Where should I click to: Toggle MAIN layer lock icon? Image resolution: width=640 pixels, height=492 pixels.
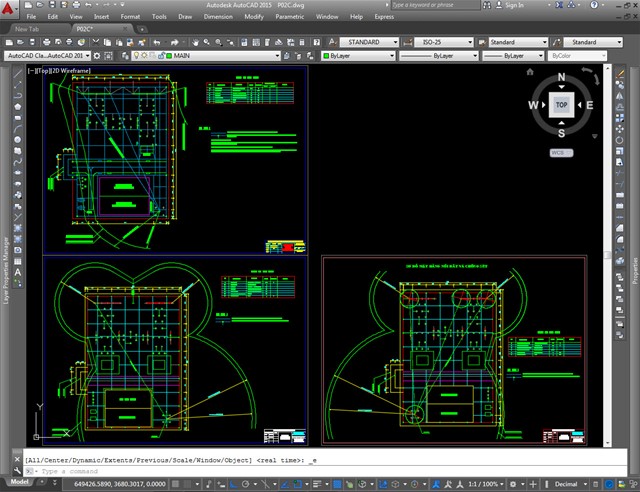(161, 56)
